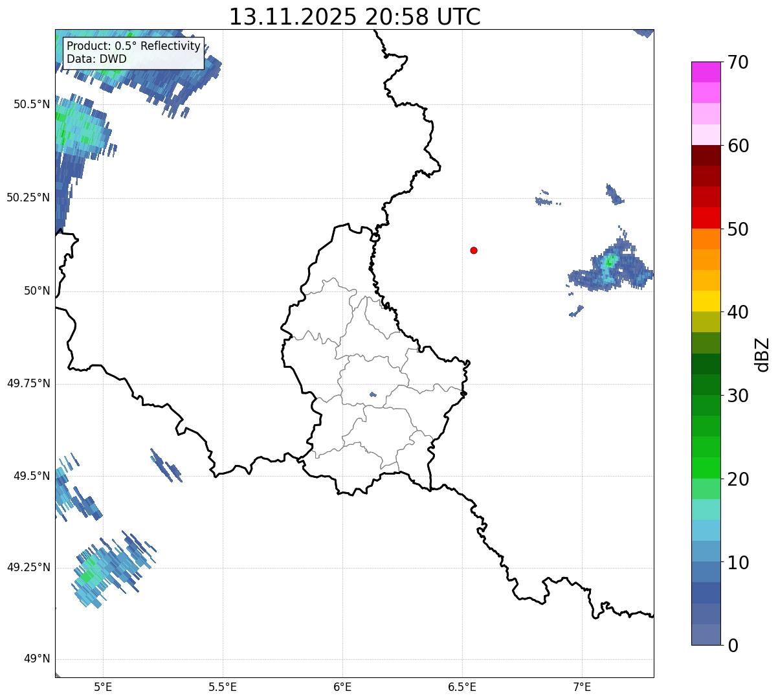Click the red station marker dot
This screenshot has height=700, width=778.
pos(474,250)
